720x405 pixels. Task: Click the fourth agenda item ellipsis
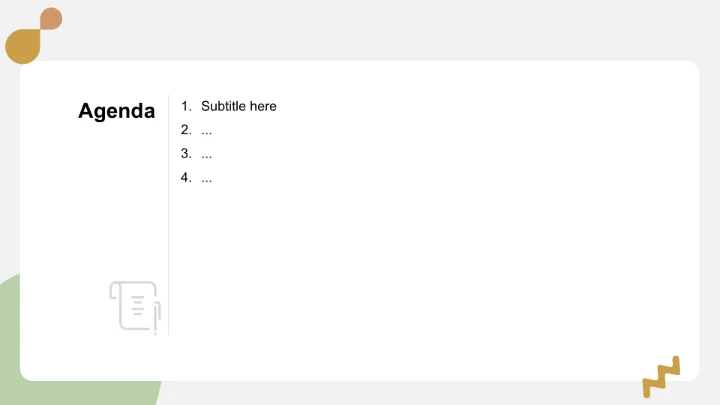[206, 178]
